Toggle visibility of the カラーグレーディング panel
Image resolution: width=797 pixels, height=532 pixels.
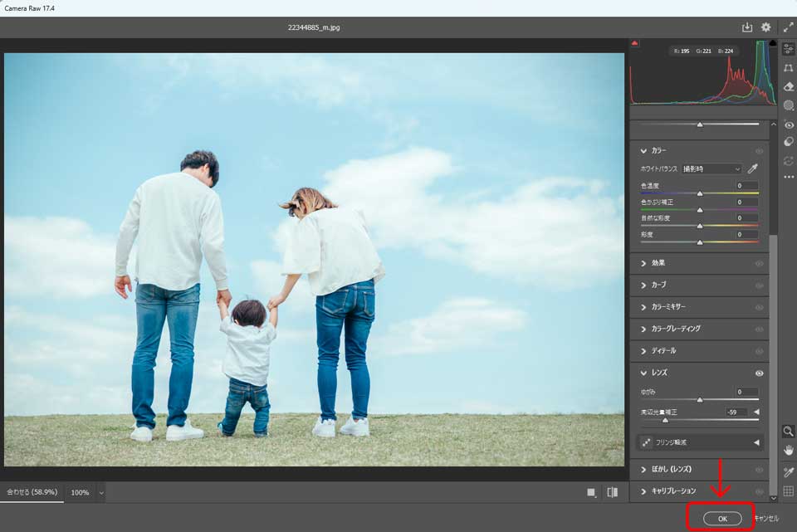(759, 329)
